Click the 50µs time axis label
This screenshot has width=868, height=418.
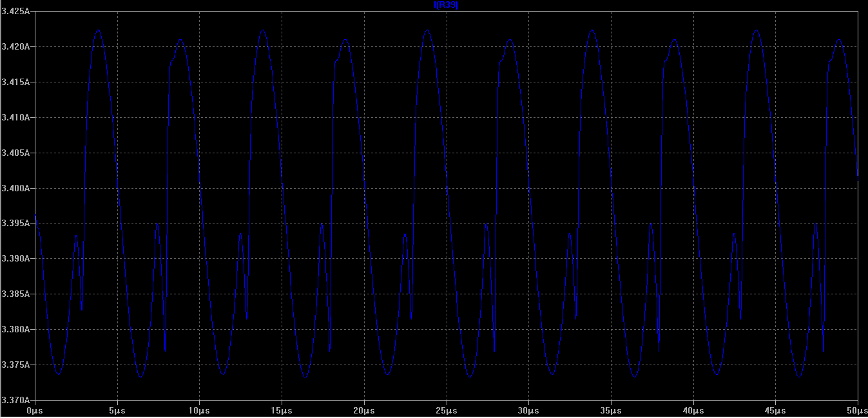(x=857, y=410)
